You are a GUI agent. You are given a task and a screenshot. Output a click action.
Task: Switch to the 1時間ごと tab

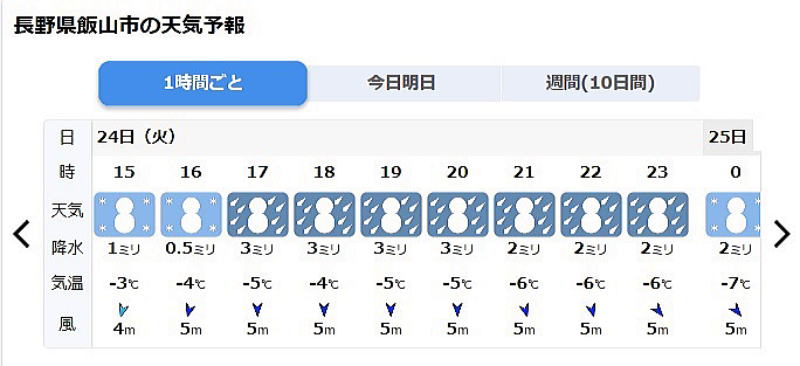pyautogui.click(x=203, y=83)
